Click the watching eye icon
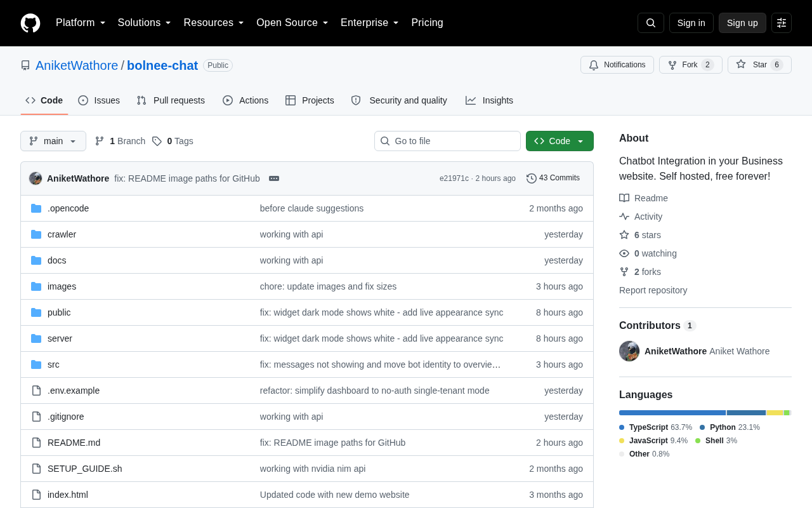Image resolution: width=812 pixels, height=508 pixels. [624, 253]
